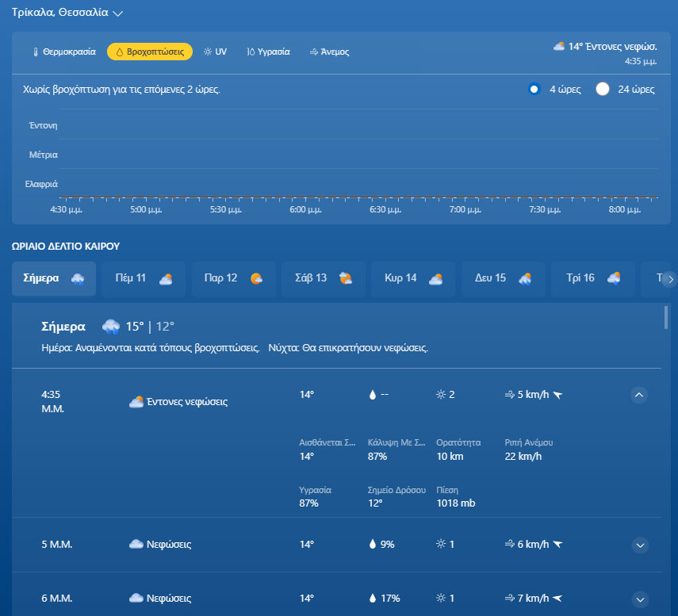Image resolution: width=678 pixels, height=616 pixels.
Task: Select the 24 ώρες radio button
Action: click(603, 89)
